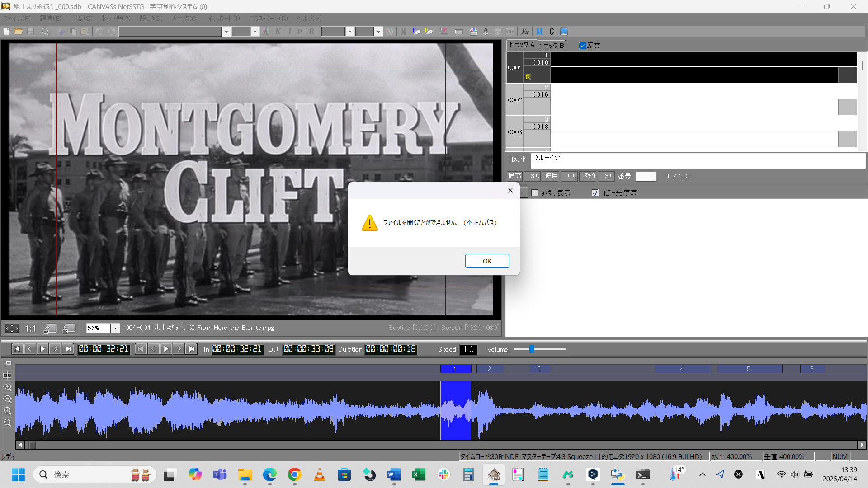Show hidden system tray icons chevron

702,474
